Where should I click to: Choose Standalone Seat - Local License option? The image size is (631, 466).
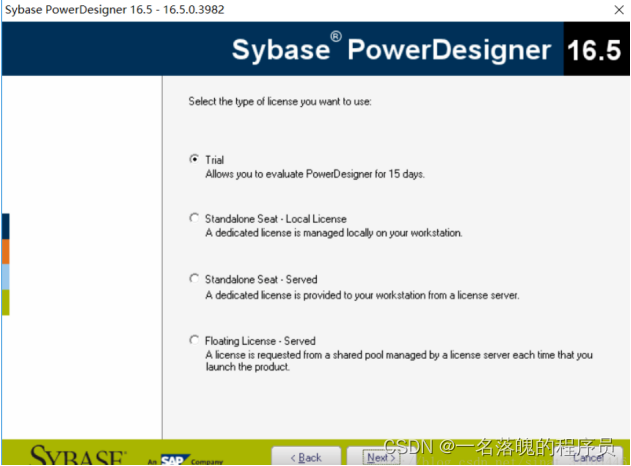click(x=194, y=218)
